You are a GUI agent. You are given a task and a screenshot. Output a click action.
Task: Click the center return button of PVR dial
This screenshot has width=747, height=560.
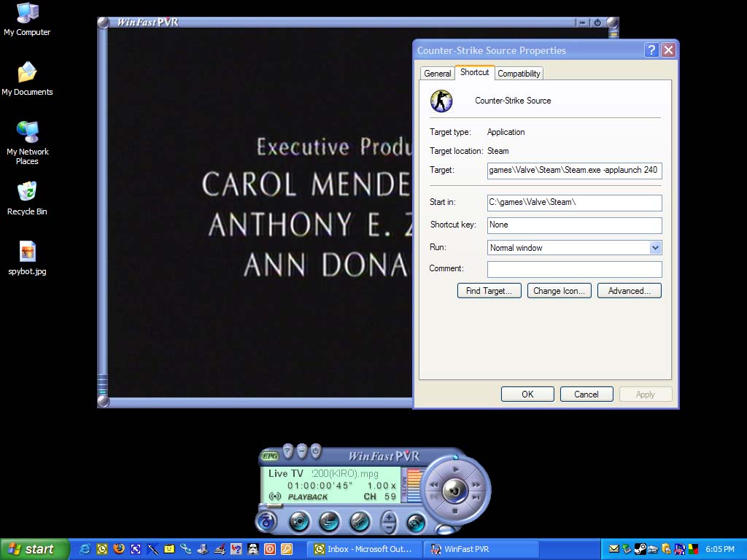coord(455,491)
